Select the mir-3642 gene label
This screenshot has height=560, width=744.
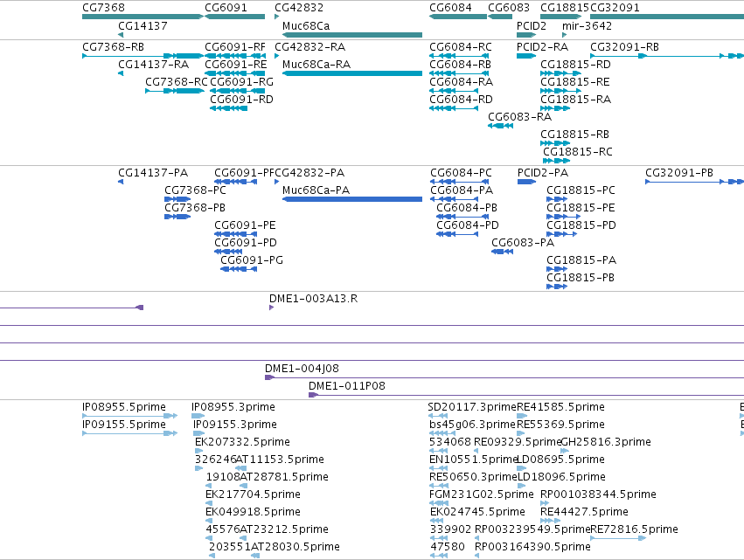(x=587, y=25)
